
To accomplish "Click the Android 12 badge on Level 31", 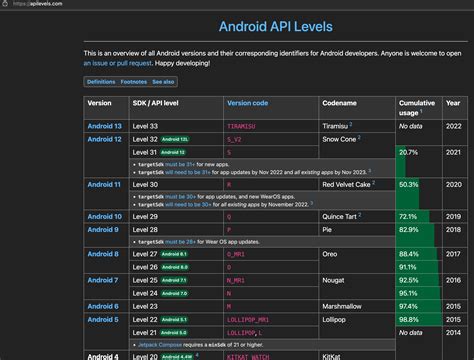I will (173, 152).
